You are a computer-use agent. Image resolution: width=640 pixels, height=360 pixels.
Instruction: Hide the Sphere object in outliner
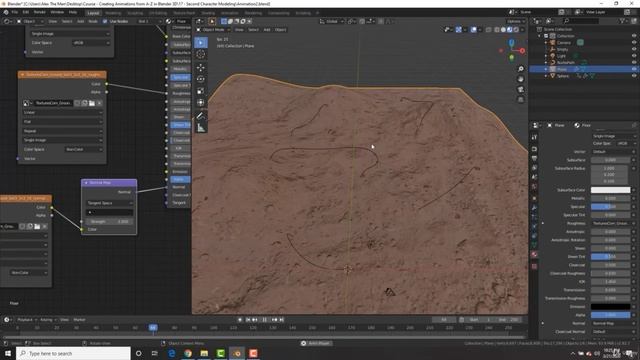point(634,76)
